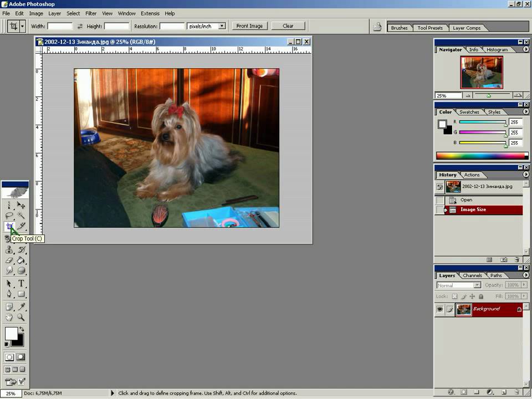Switch to the Histogram tab

pos(497,49)
